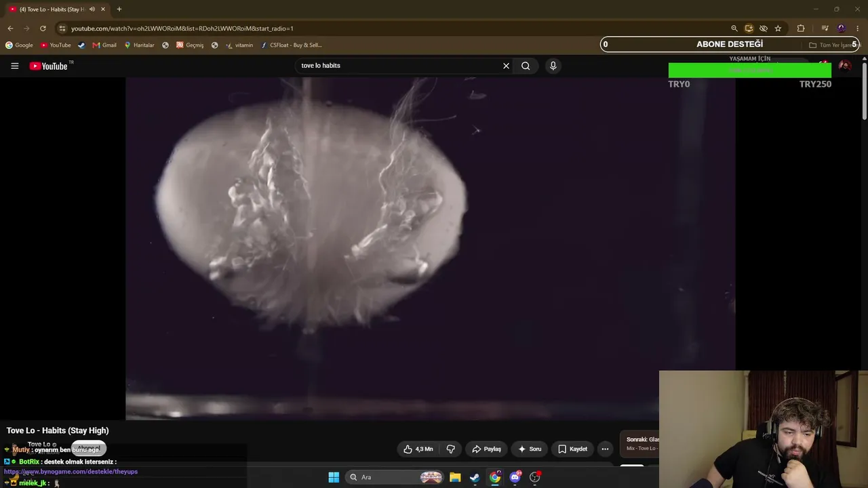
Task: Switch to Chrome on the taskbar
Action: pyautogui.click(x=495, y=477)
